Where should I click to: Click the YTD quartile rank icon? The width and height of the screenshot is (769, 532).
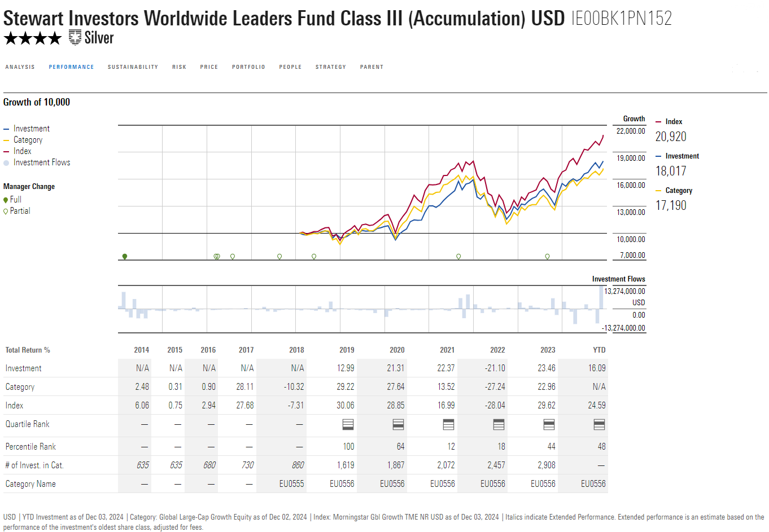[x=600, y=424]
